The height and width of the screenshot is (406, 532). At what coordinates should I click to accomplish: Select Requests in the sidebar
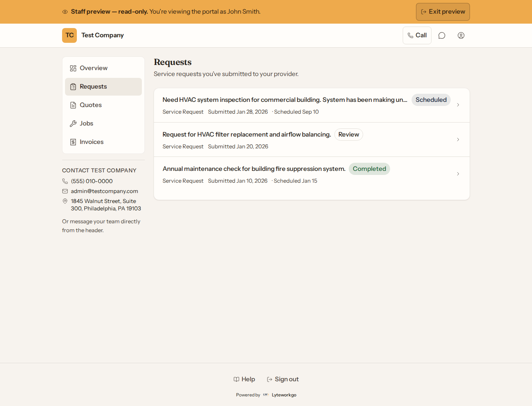[103, 87]
